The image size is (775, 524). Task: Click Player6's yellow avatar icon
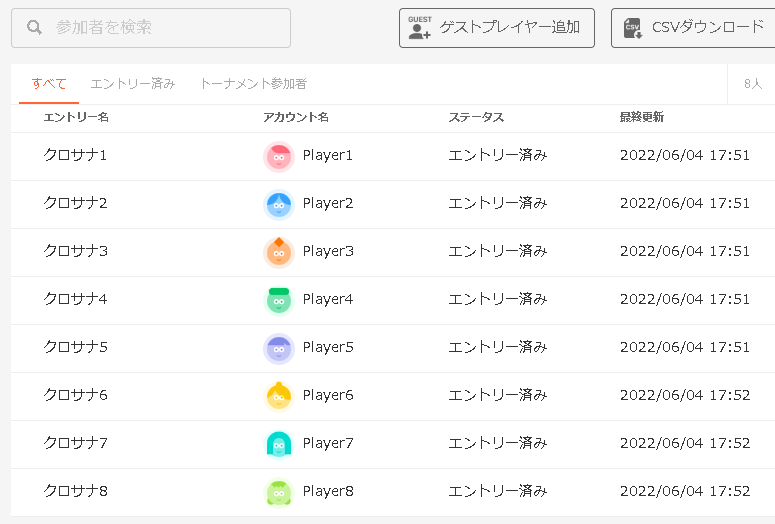(279, 396)
